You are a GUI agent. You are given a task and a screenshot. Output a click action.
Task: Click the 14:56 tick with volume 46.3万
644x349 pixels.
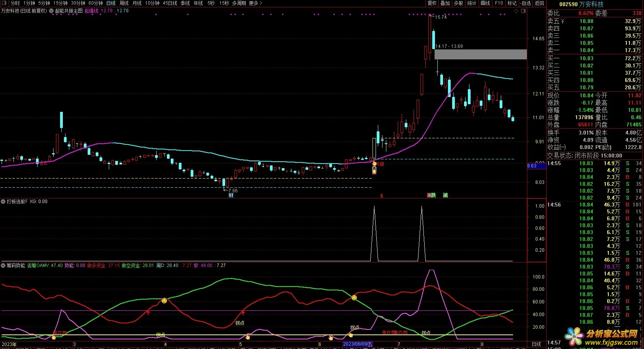594,205
